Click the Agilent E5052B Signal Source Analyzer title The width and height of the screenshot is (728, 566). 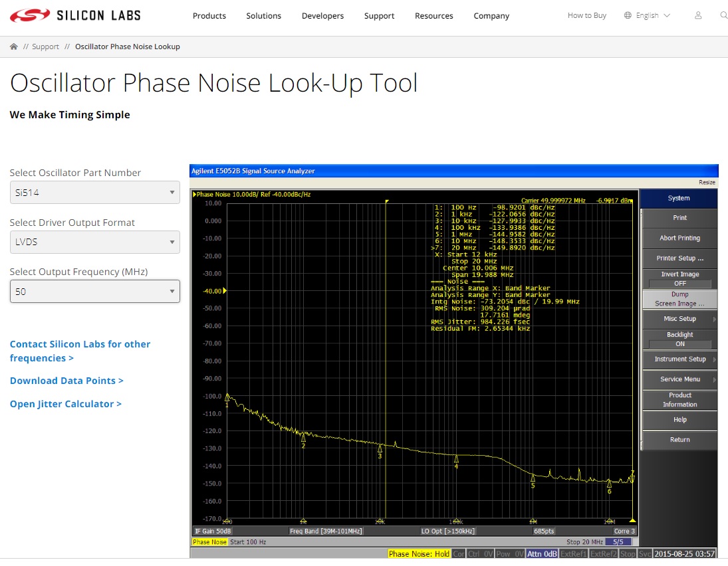click(253, 171)
